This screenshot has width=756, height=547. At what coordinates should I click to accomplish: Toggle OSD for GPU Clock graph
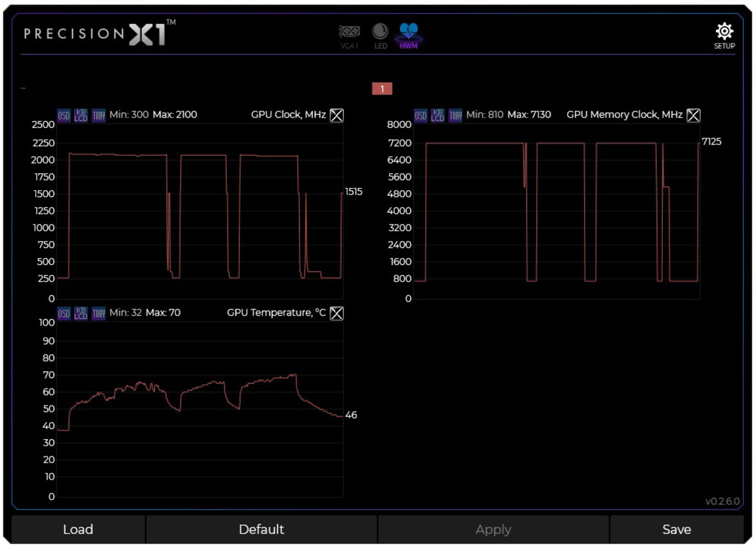[63, 115]
